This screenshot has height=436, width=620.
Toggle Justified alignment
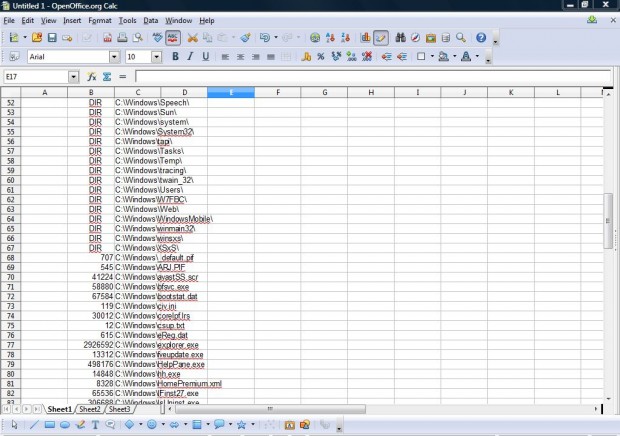(271, 57)
